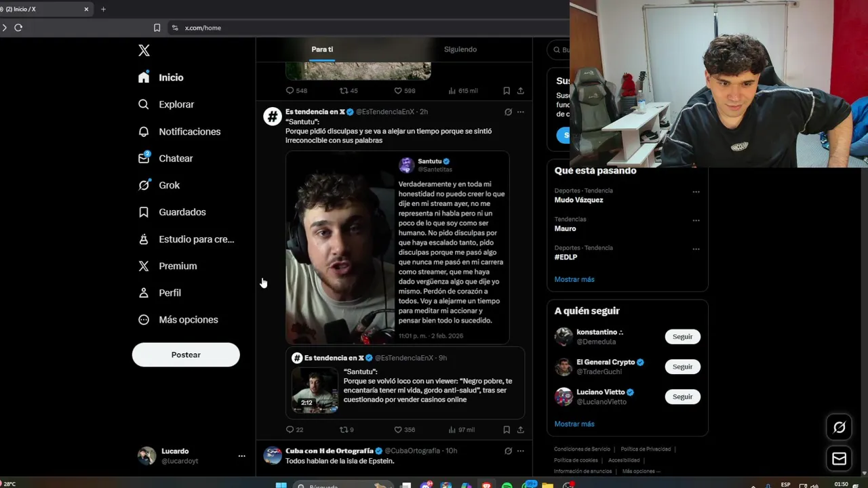Screen dimensions: 868x488
Task: More options for Mauro trend
Action: (x=696, y=220)
